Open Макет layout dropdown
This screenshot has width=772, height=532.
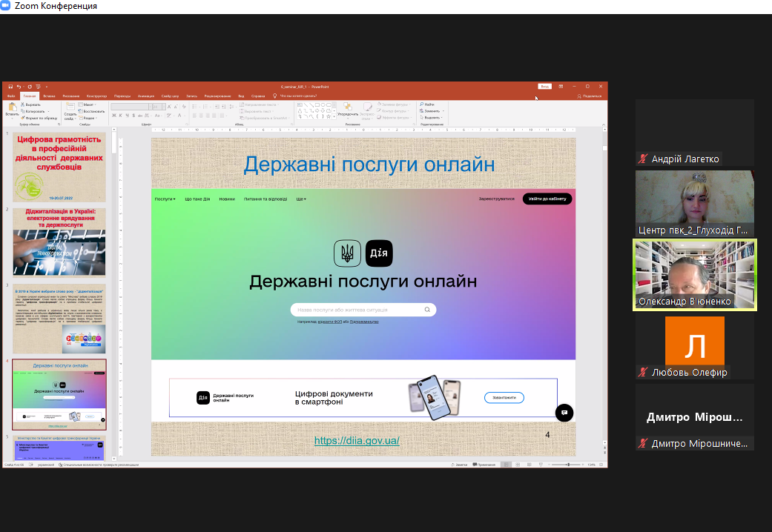88,104
